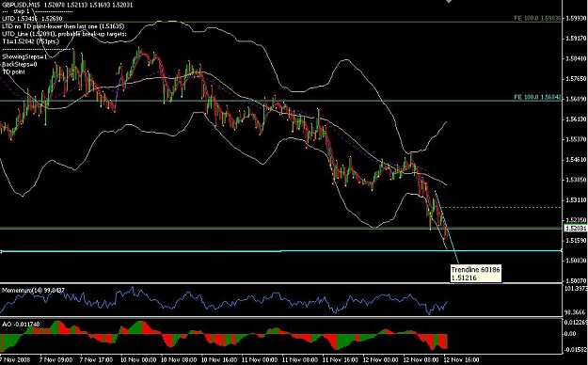
Task: Click price scale value 1.53110
Action: click(577, 200)
